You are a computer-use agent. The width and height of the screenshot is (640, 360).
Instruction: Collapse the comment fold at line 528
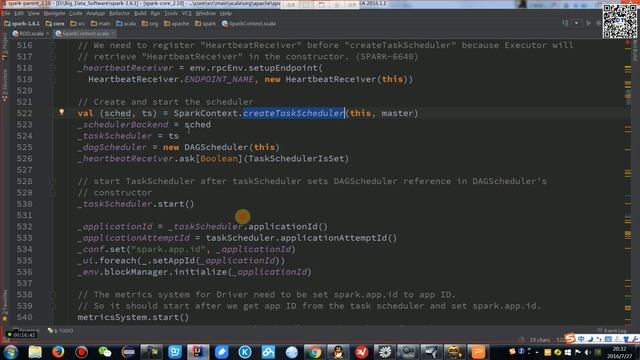pos(53,181)
